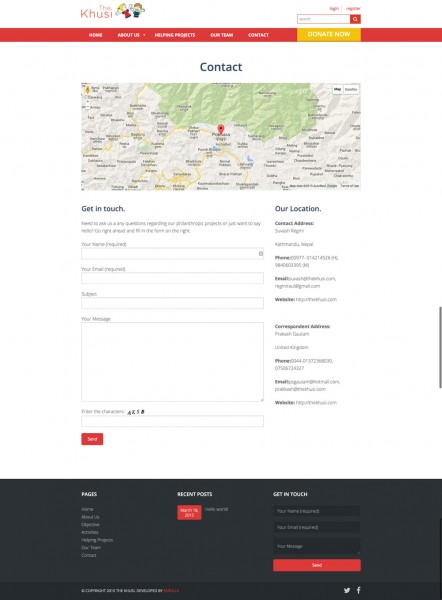Switch map to Map view
The image size is (442, 600).
[337, 90]
